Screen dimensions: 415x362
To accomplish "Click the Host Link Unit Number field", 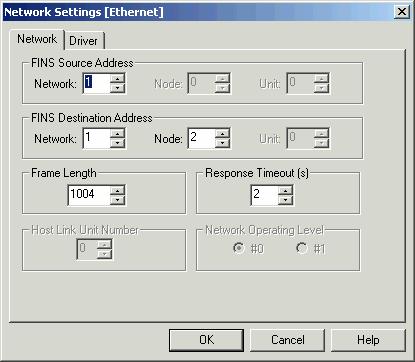I will click(x=87, y=249).
